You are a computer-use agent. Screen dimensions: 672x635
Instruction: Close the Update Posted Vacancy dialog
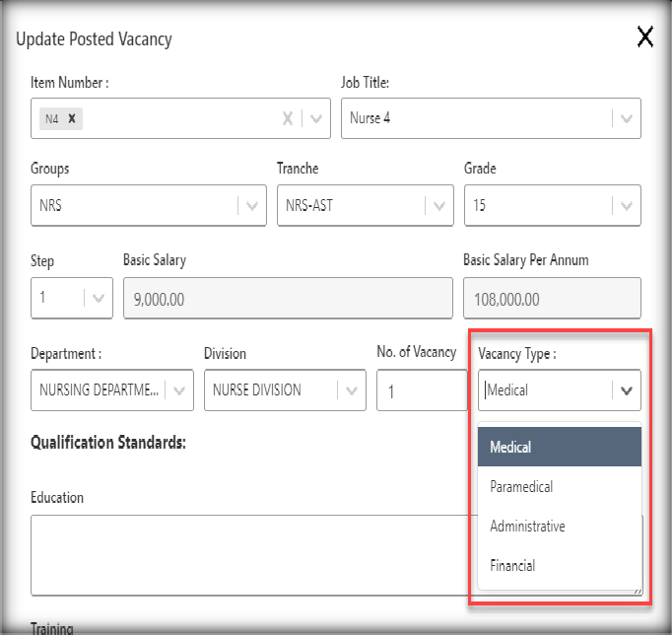(x=645, y=37)
